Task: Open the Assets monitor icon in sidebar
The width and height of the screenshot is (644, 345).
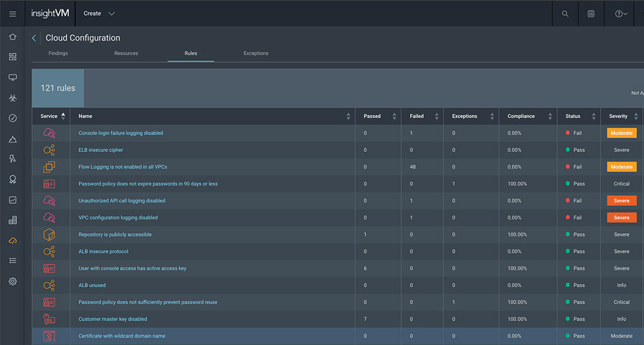Action: point(13,77)
